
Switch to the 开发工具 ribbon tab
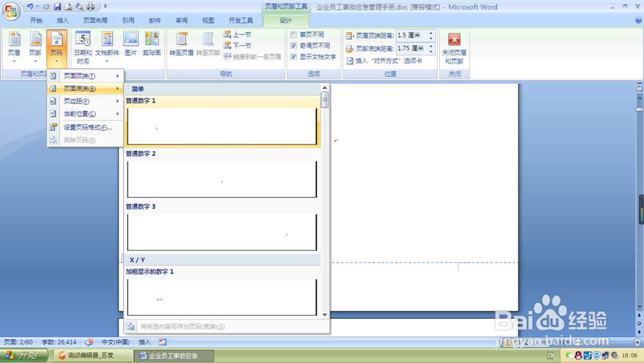point(241,21)
